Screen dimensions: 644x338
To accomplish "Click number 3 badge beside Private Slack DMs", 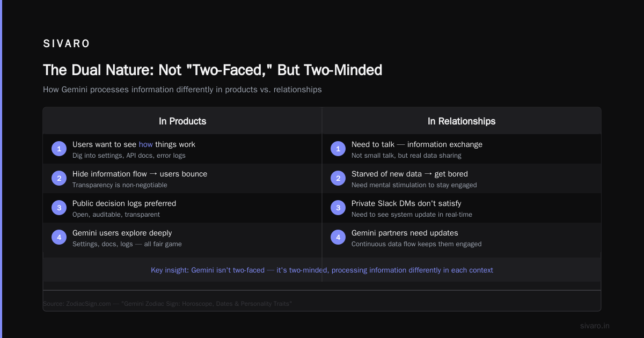I will 338,208.
